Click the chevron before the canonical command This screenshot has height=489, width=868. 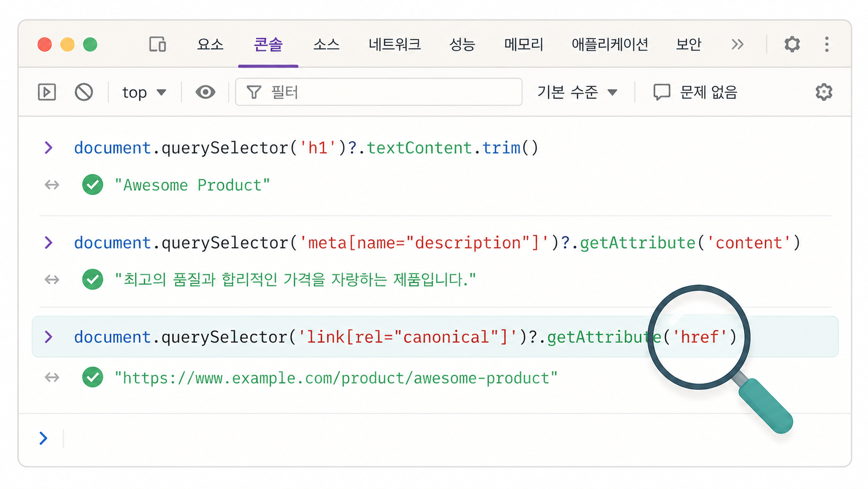(48, 337)
